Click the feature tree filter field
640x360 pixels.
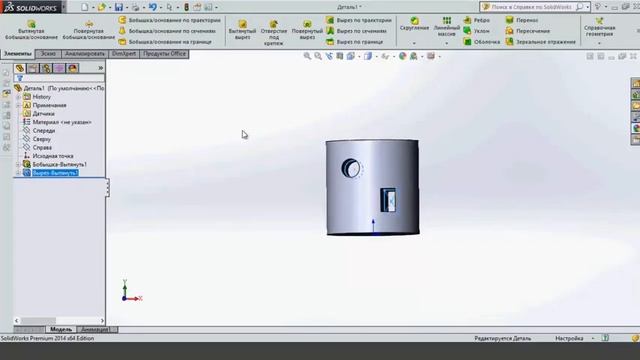point(60,78)
